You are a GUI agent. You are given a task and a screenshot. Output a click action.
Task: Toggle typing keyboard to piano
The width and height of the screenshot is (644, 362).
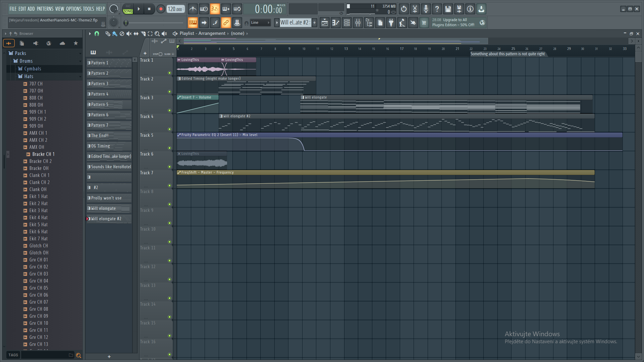pyautogui.click(x=193, y=23)
